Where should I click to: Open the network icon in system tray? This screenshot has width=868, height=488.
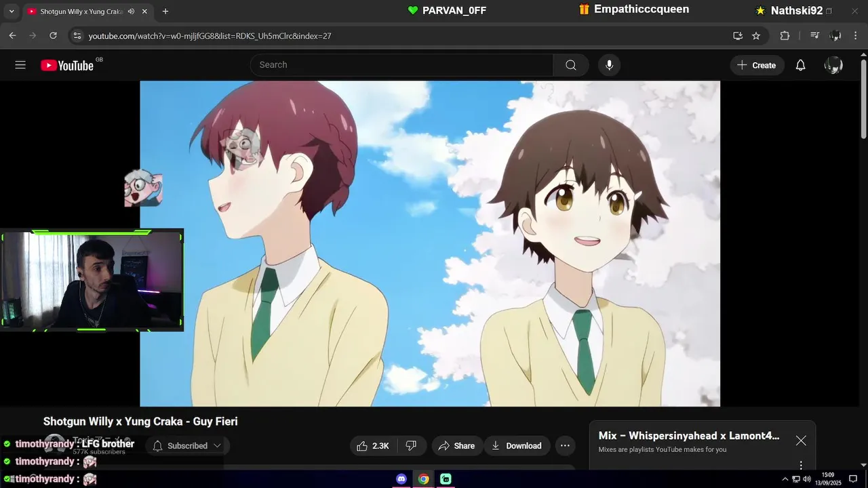tap(796, 479)
